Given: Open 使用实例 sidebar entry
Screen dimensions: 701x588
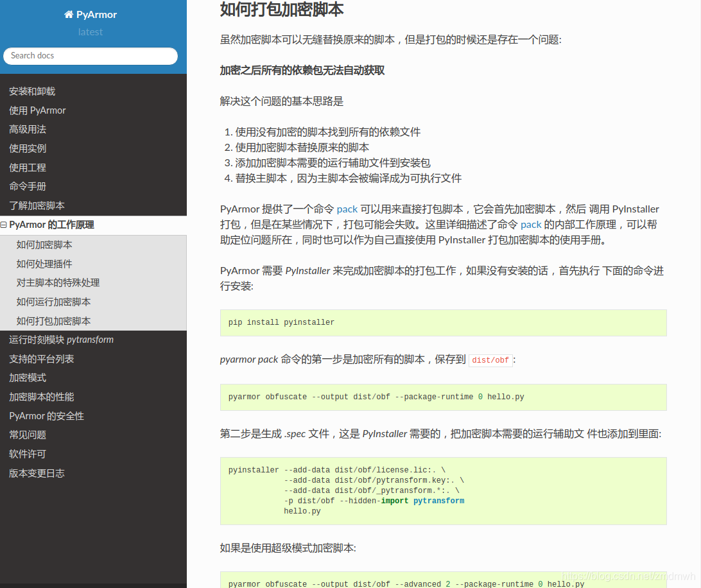Looking at the screenshot, I should [28, 148].
